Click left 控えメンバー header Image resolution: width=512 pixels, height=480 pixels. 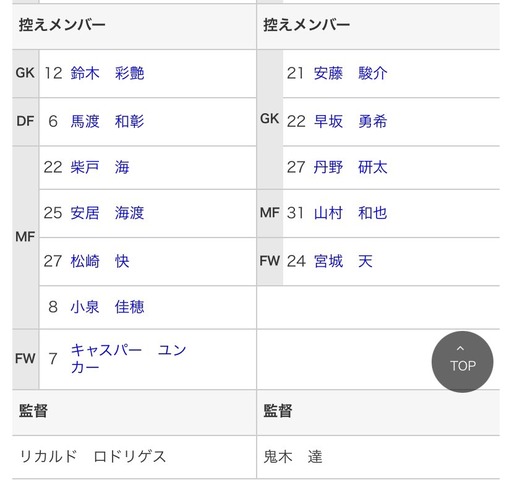(x=62, y=25)
